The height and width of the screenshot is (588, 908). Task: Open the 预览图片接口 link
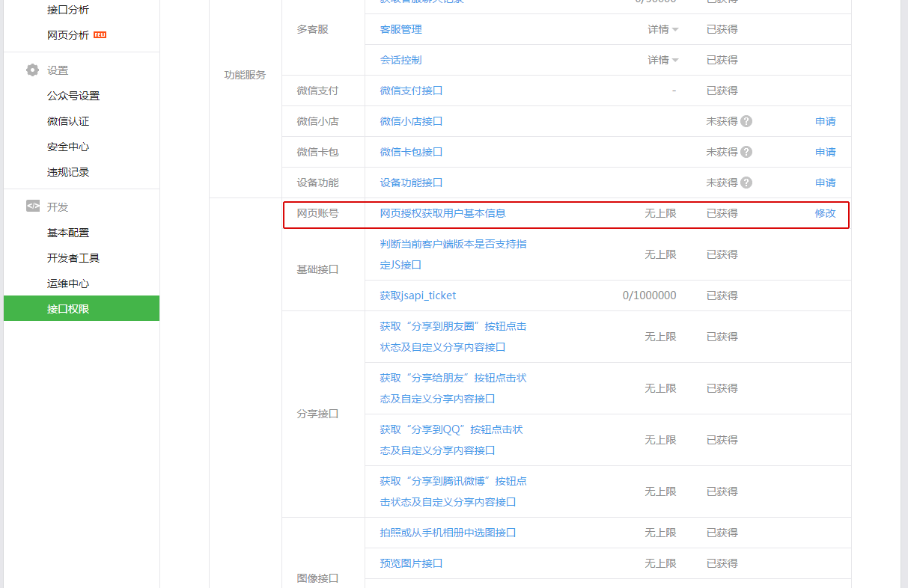(411, 563)
